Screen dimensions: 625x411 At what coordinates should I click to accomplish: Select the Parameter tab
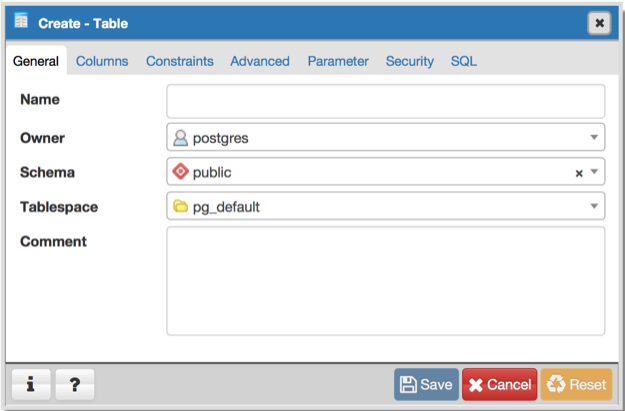click(x=338, y=61)
